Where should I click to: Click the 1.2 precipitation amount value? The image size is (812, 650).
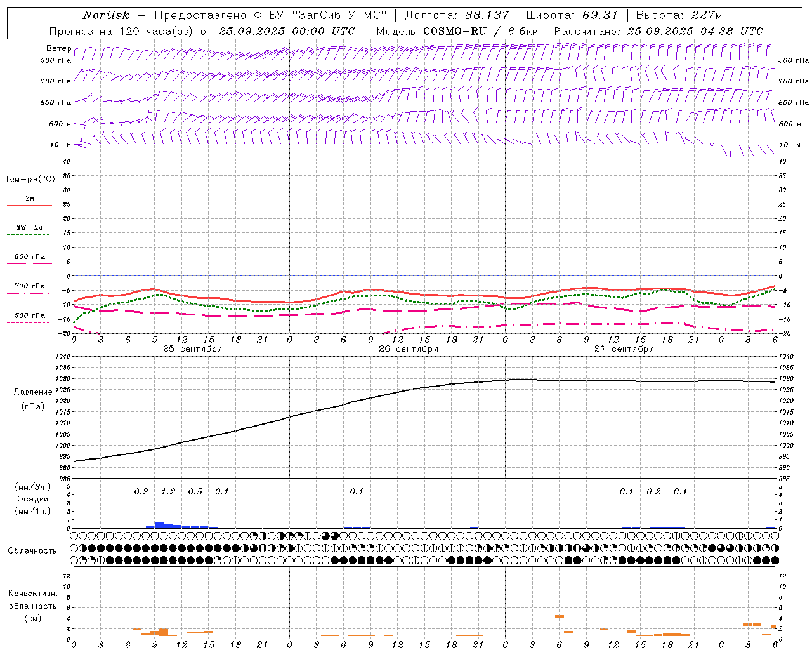coord(168,492)
